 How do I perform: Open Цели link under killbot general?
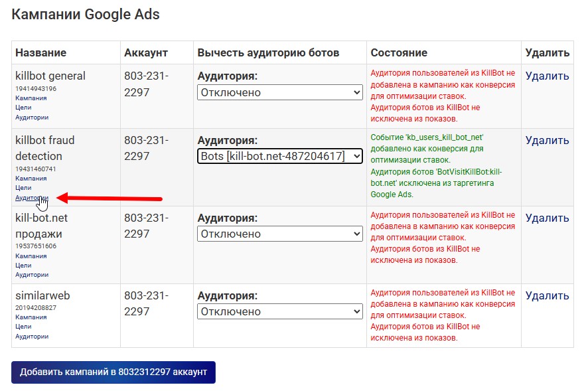pyautogui.click(x=23, y=108)
